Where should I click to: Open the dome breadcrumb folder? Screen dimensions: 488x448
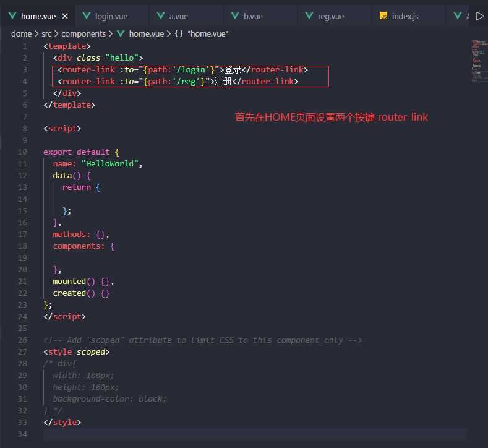click(x=21, y=33)
